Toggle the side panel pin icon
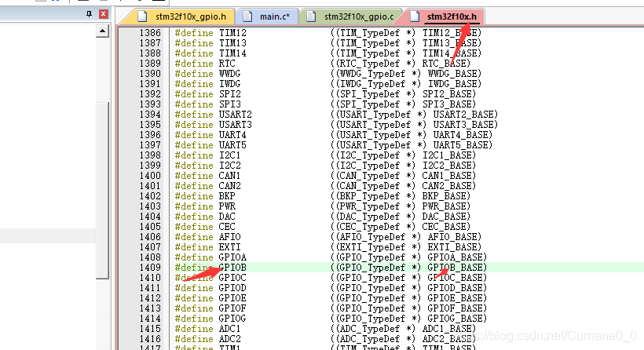 click(x=89, y=14)
